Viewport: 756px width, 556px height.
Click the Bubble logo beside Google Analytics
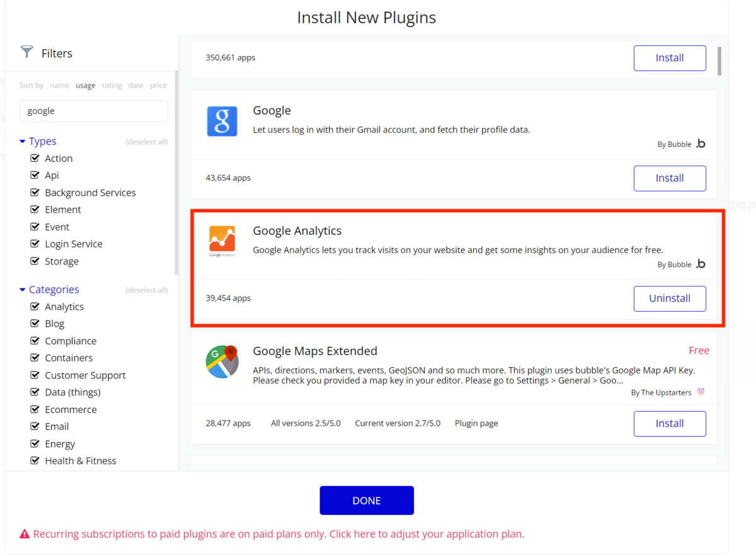pos(701,264)
